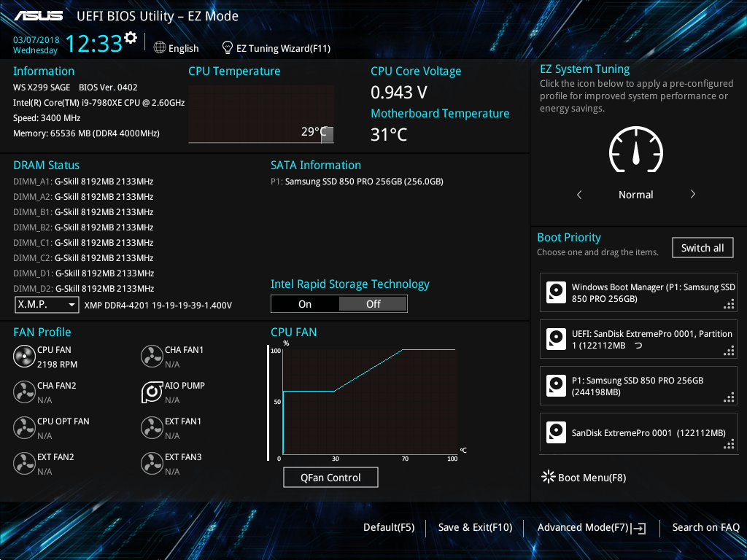Click the EZ System Tuning speedometer gauge

coord(636,150)
